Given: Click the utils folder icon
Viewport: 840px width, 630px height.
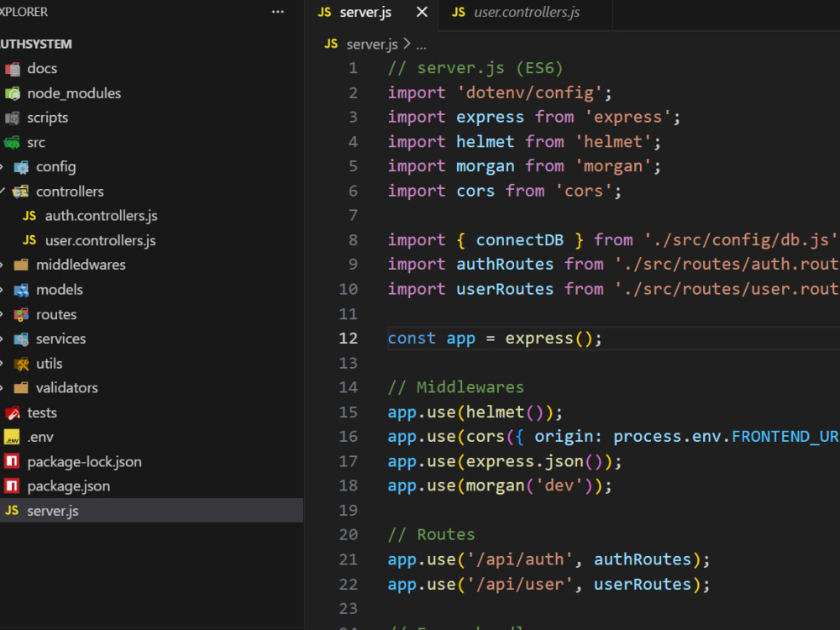Looking at the screenshot, I should coord(21,364).
